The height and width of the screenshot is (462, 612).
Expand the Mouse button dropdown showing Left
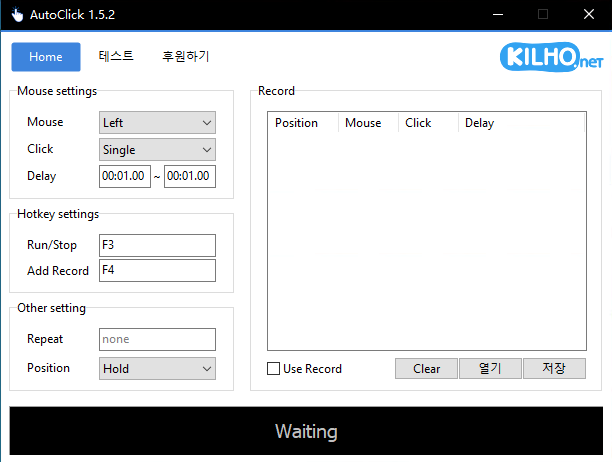pos(157,123)
